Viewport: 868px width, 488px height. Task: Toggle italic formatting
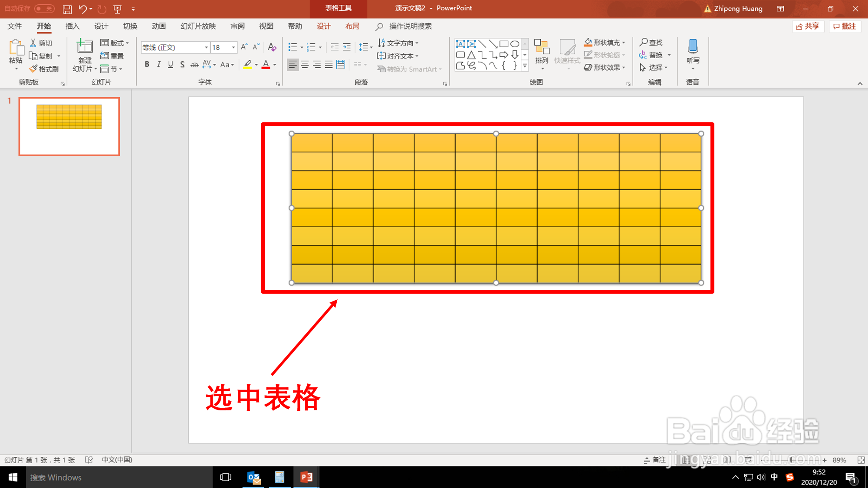click(x=159, y=65)
